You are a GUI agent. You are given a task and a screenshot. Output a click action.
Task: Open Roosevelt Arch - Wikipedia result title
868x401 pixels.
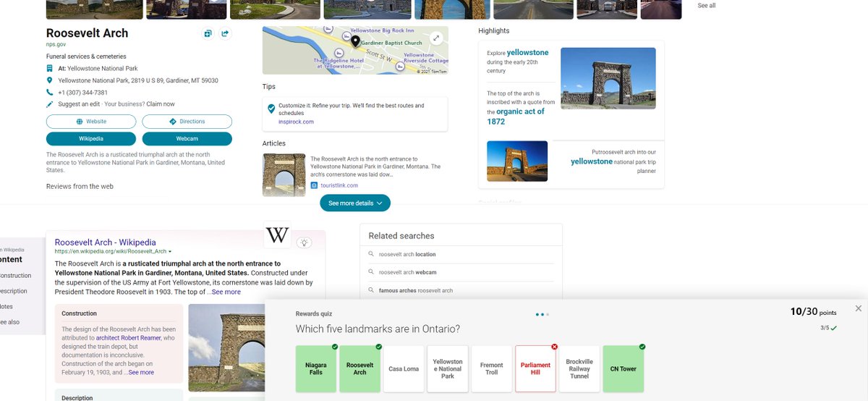(x=106, y=242)
